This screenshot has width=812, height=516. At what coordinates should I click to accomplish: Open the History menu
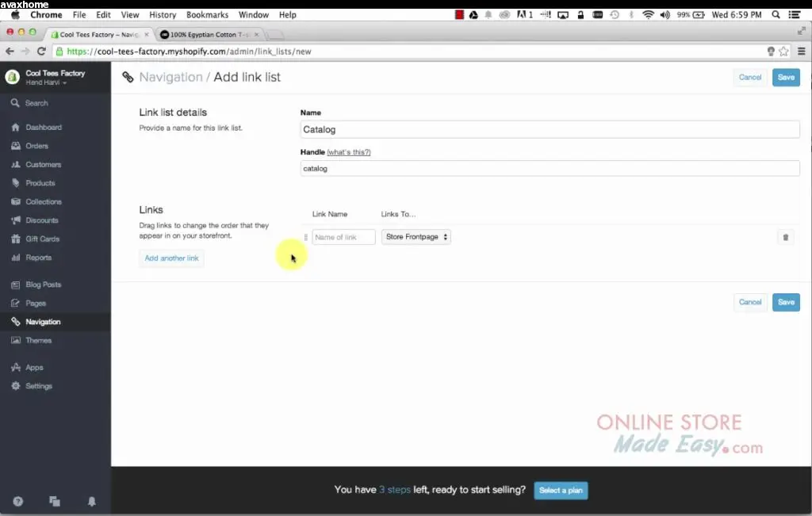click(x=163, y=14)
